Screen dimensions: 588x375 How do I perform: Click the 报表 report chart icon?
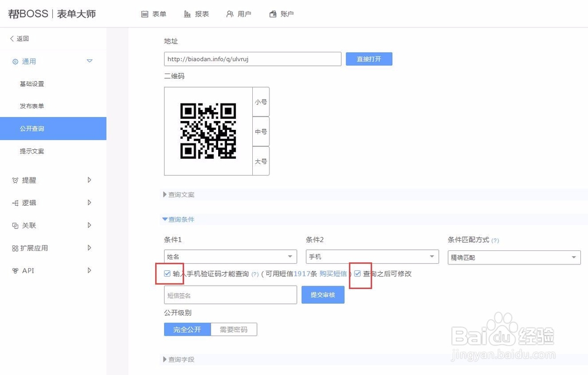pyautogui.click(x=187, y=14)
